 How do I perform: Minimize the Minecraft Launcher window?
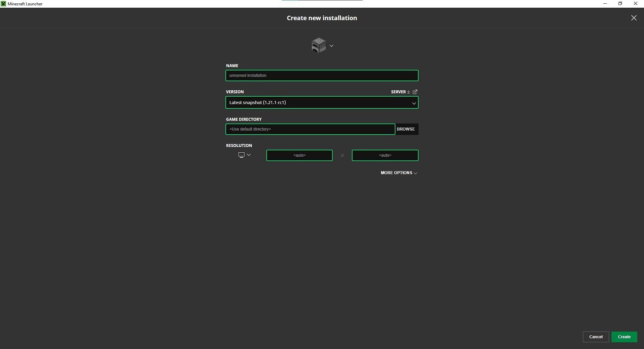(605, 4)
